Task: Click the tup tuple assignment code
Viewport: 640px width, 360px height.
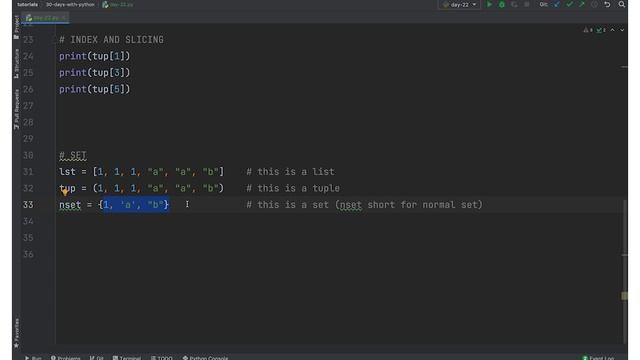Action: click(142, 188)
